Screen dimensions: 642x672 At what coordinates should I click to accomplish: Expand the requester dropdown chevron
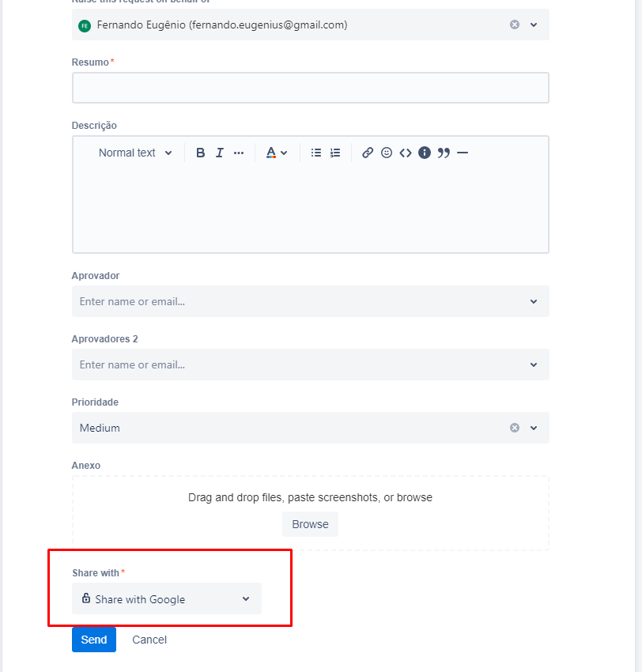[534, 25]
